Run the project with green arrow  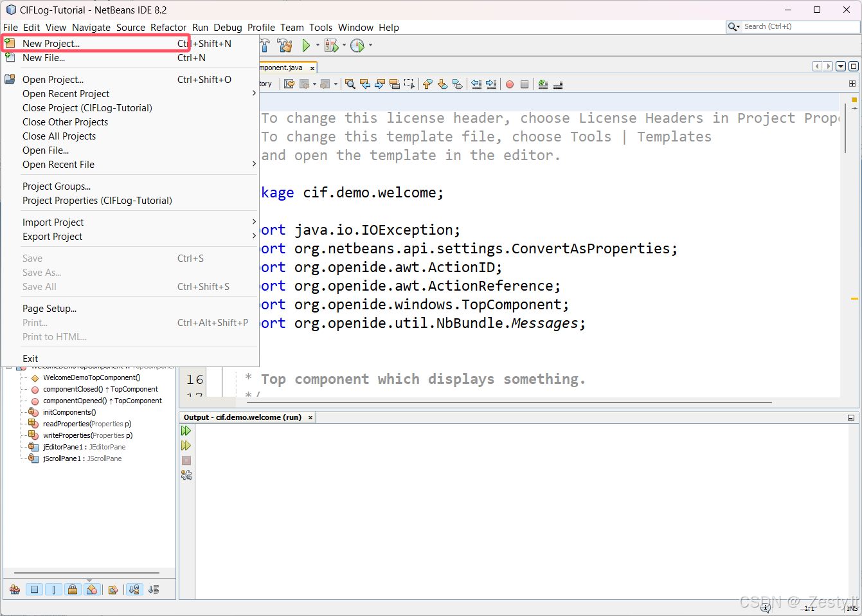pos(307,45)
